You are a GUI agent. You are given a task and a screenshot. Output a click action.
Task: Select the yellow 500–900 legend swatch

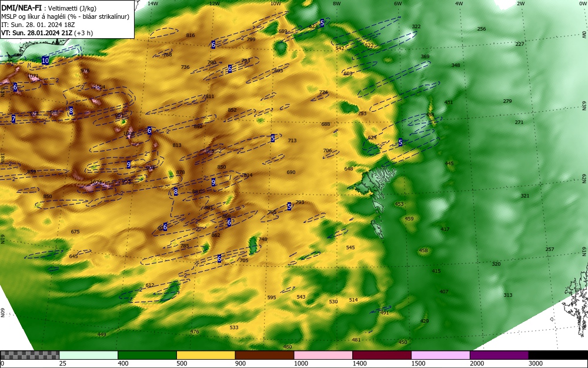(206, 355)
